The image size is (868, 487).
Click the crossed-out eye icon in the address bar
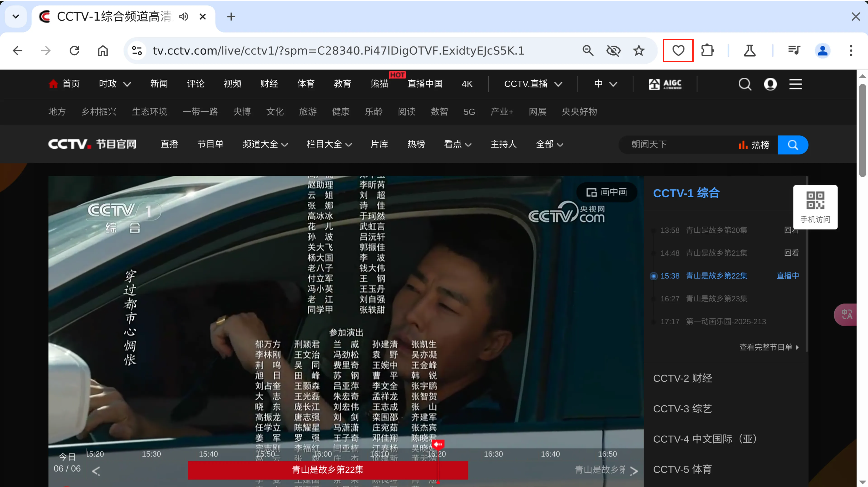coord(613,50)
